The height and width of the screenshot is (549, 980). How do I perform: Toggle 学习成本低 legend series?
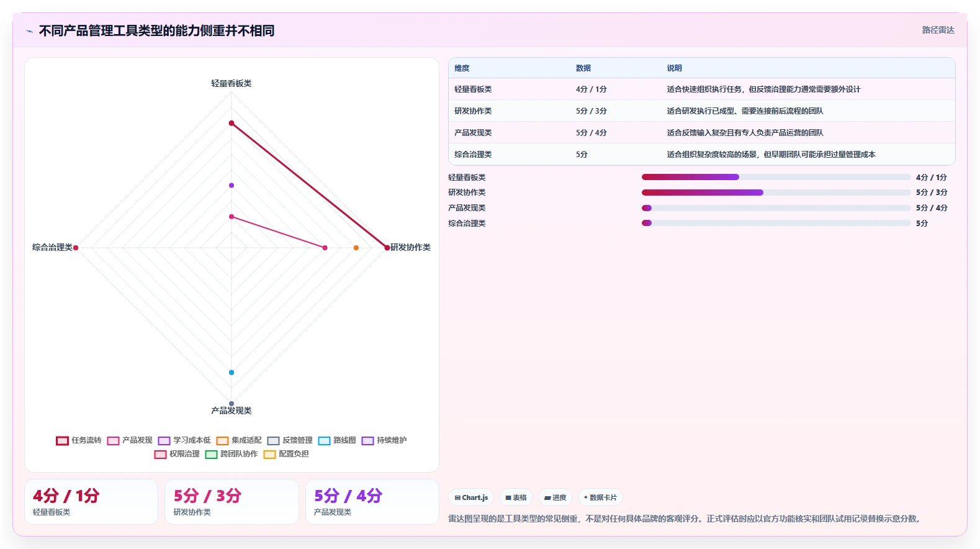coord(184,440)
